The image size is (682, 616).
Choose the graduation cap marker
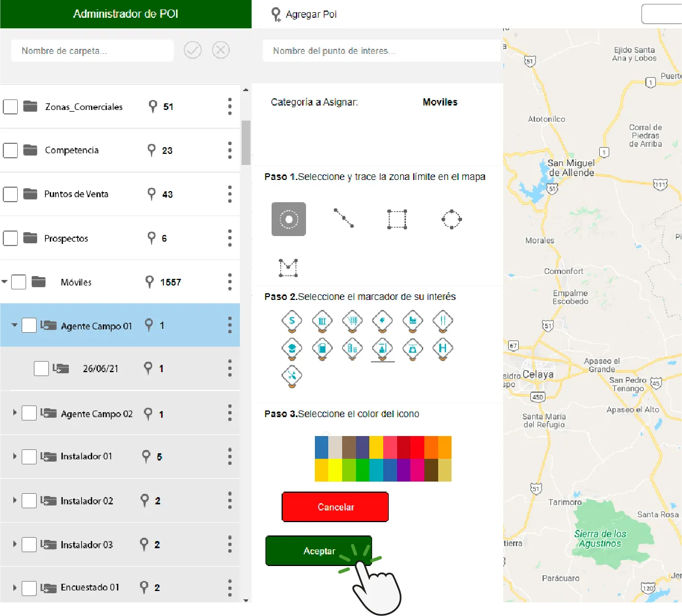pyautogui.click(x=292, y=349)
